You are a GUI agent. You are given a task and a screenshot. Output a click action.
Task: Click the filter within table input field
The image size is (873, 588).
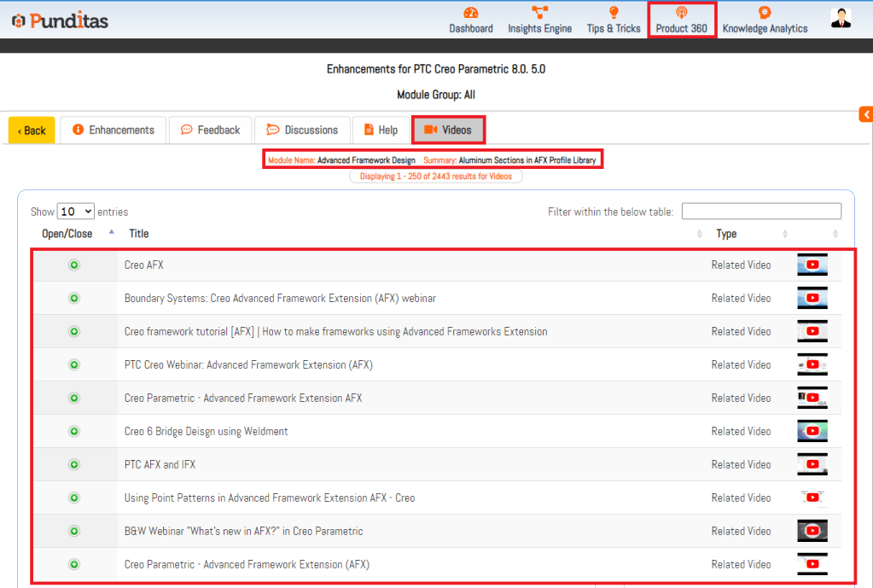[x=761, y=212]
